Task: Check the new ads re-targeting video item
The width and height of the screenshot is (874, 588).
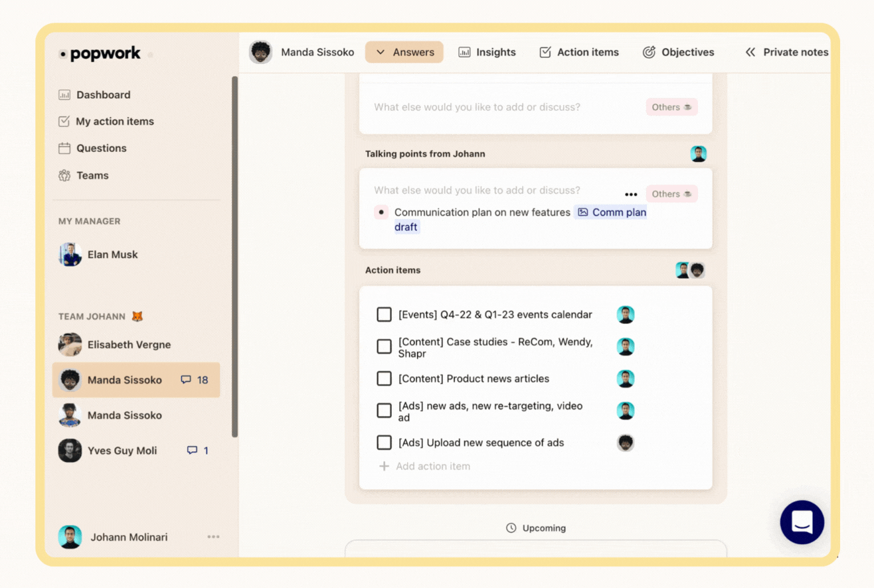Action: click(384, 410)
